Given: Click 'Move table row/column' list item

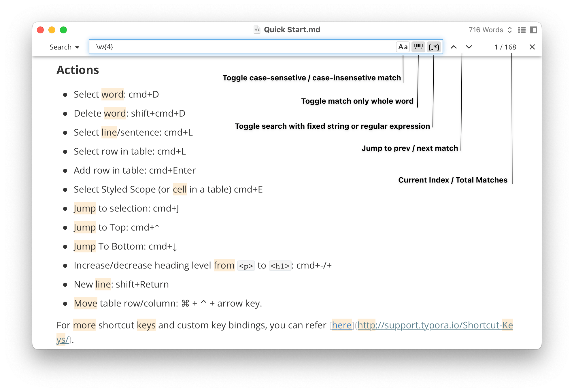Looking at the screenshot, I should pos(168,303).
